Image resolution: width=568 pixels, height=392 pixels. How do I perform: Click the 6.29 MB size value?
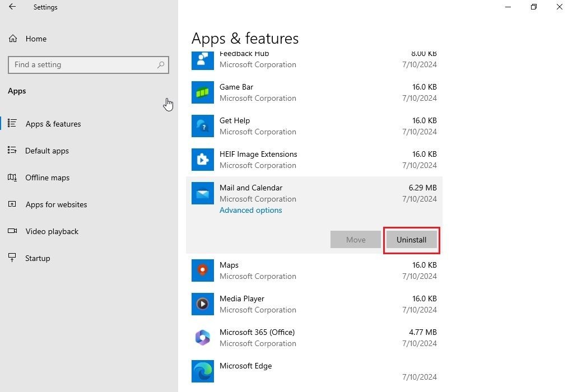click(x=422, y=188)
